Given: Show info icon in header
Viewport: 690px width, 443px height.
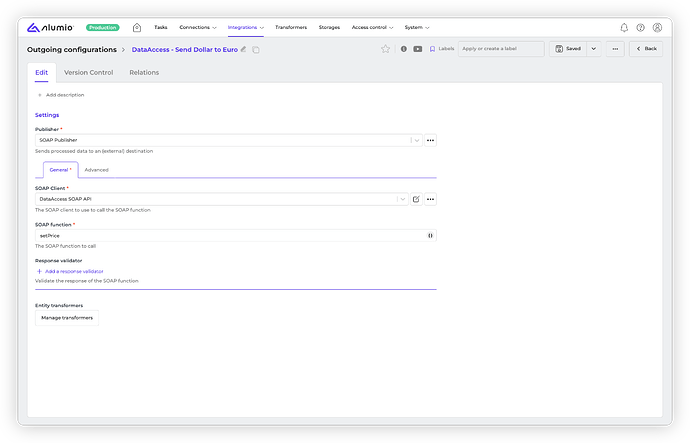Looking at the screenshot, I should point(404,49).
